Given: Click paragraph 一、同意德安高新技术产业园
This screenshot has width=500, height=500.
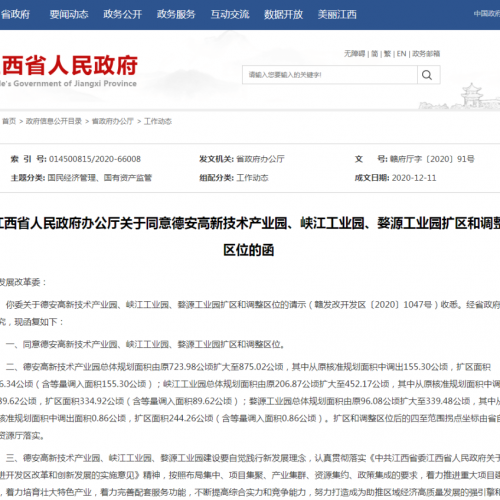Looking at the screenshot, I should point(145,344).
